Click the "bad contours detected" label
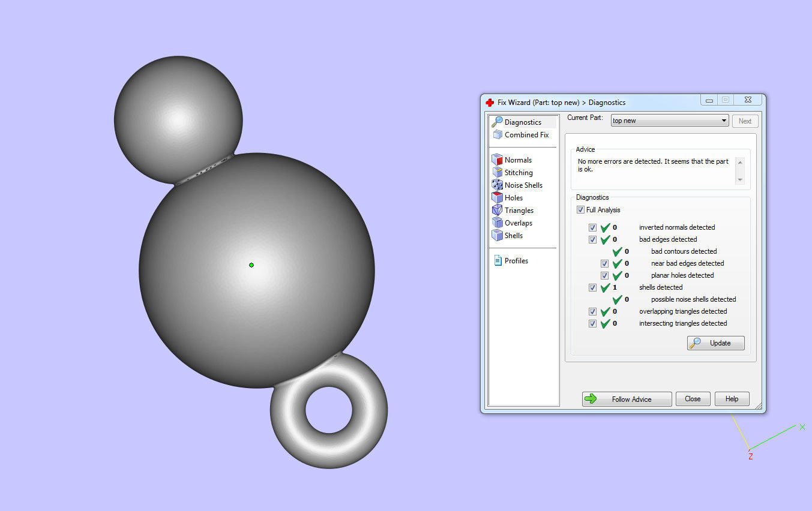The width and height of the screenshot is (812, 511). (x=684, y=251)
